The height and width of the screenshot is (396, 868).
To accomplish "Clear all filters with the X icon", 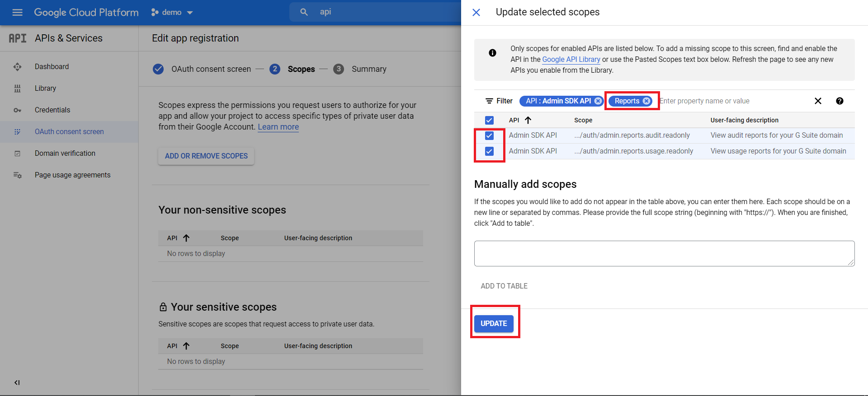I will coord(818,101).
